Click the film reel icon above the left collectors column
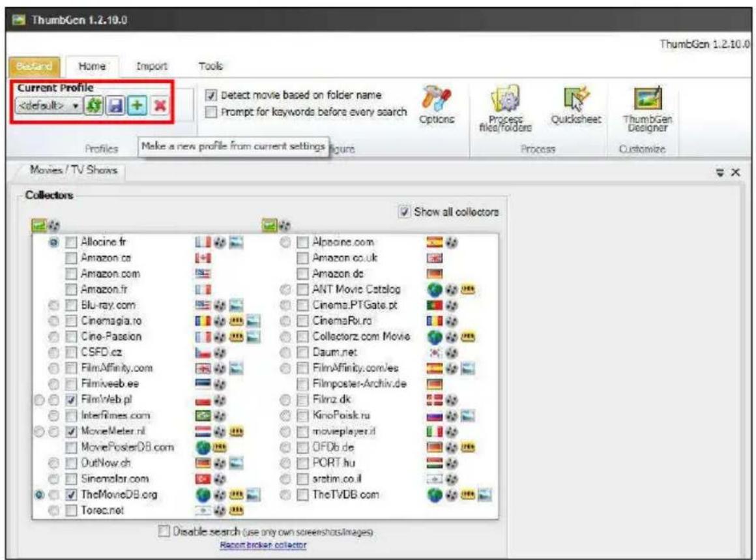Image resolution: width=756 pixels, height=560 pixels. [53, 226]
